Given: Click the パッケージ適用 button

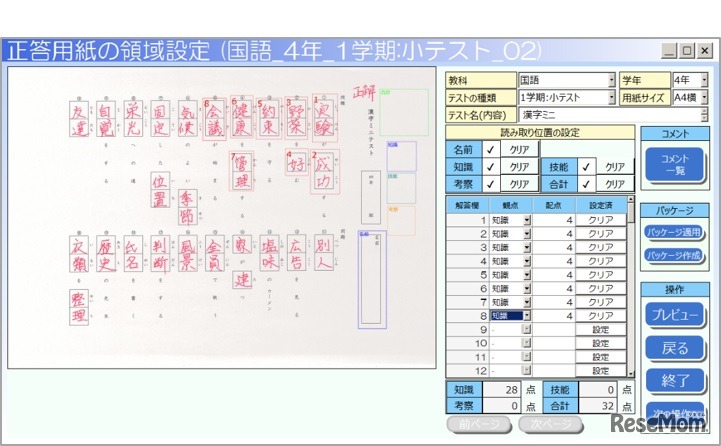Looking at the screenshot, I should pos(674,232).
